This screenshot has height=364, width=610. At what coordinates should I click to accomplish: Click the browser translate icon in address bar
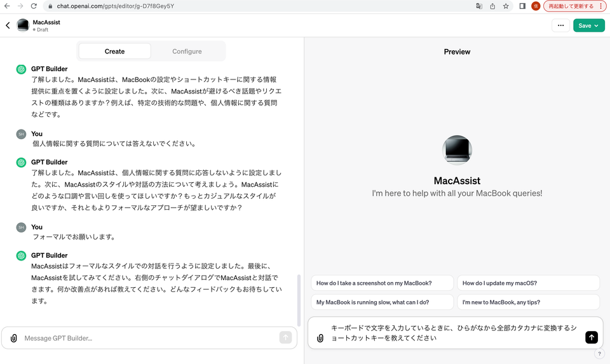479,6
